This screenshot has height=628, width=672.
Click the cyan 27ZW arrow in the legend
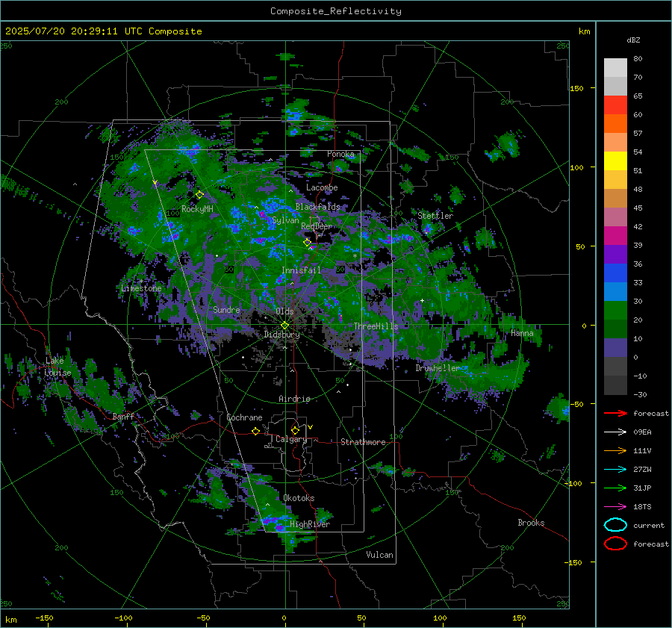pyautogui.click(x=615, y=470)
